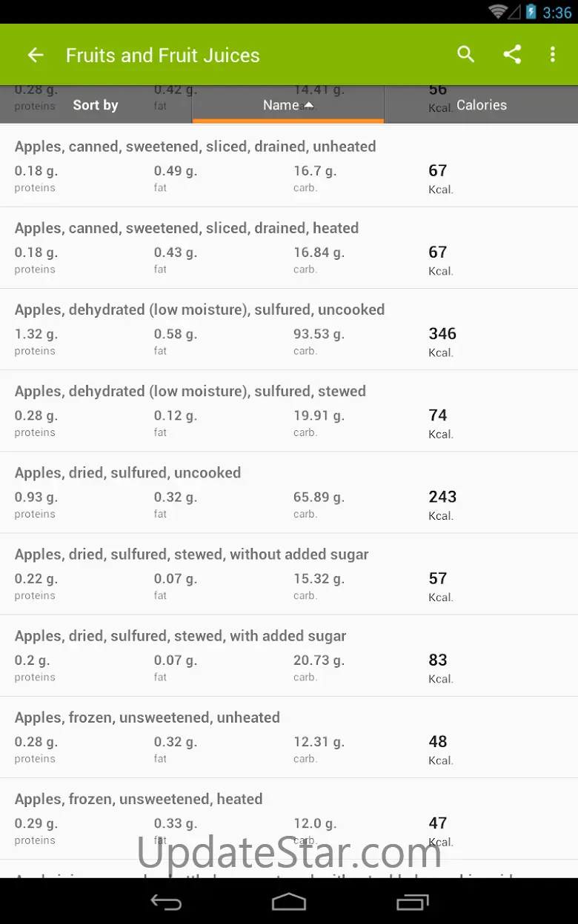Open Apples, dried, sulfured, uncooked item

click(x=289, y=492)
